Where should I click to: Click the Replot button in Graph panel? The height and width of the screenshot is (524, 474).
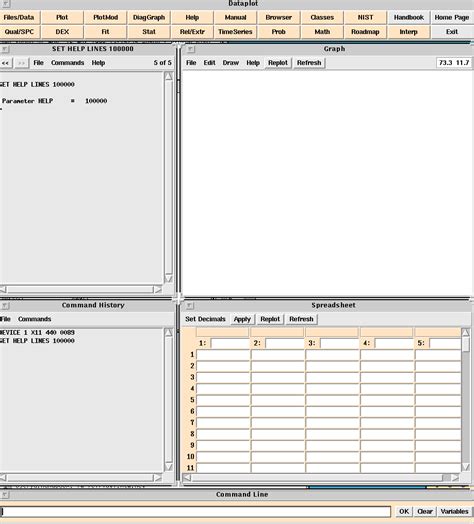pyautogui.click(x=278, y=63)
